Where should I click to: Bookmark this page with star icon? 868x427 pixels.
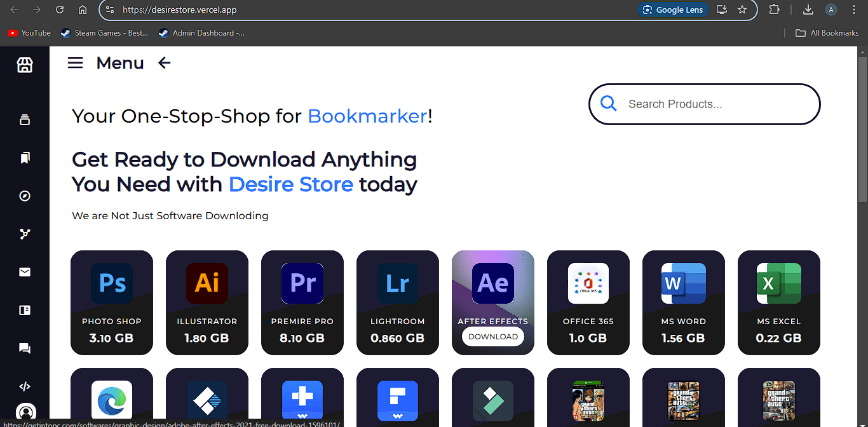(742, 10)
